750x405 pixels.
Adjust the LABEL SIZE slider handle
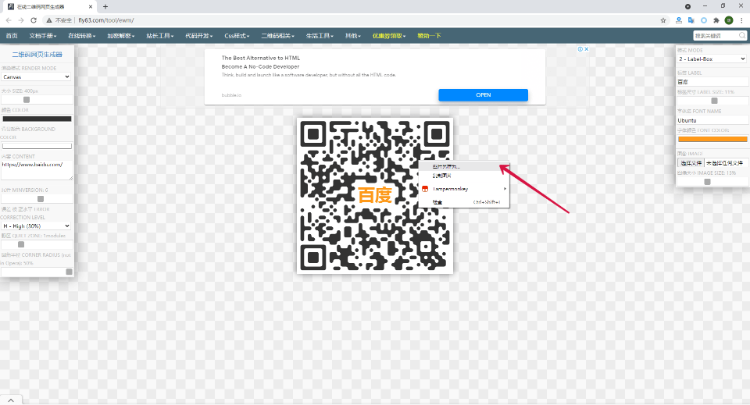714,101
